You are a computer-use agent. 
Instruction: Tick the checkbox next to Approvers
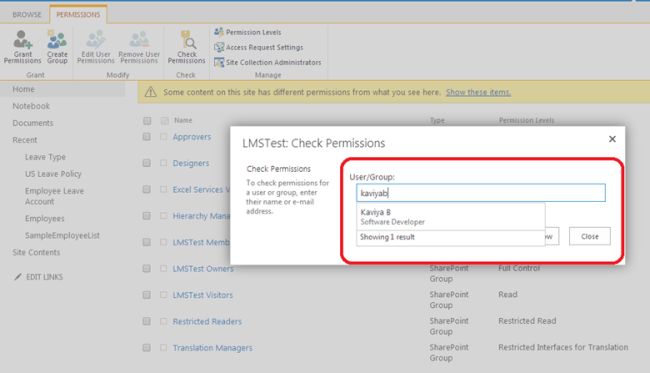164,137
